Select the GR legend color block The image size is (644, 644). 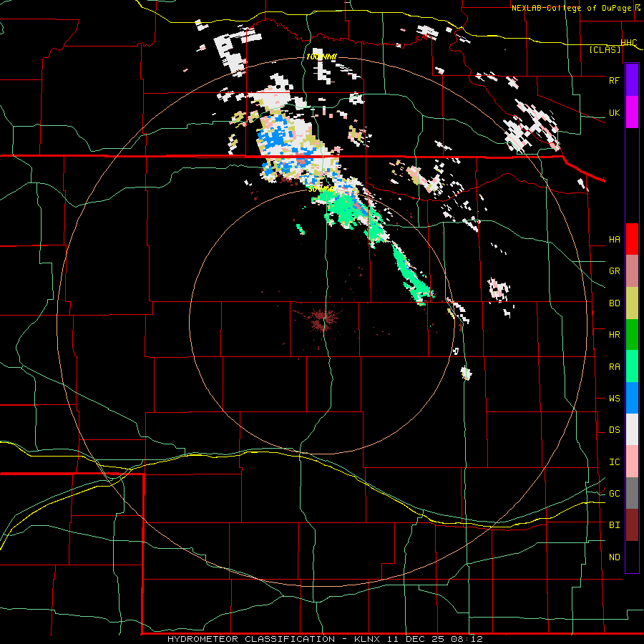632,271
